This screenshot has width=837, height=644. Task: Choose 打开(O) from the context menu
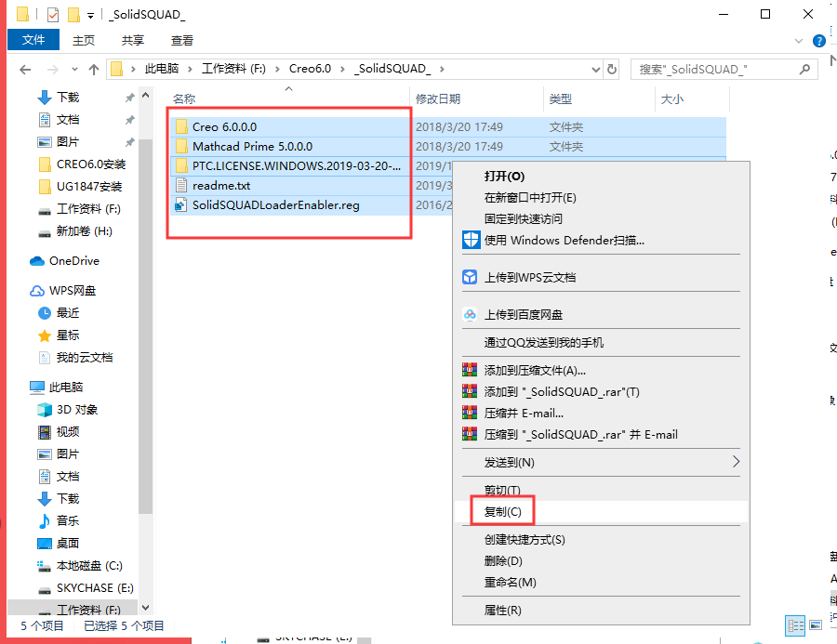point(504,177)
